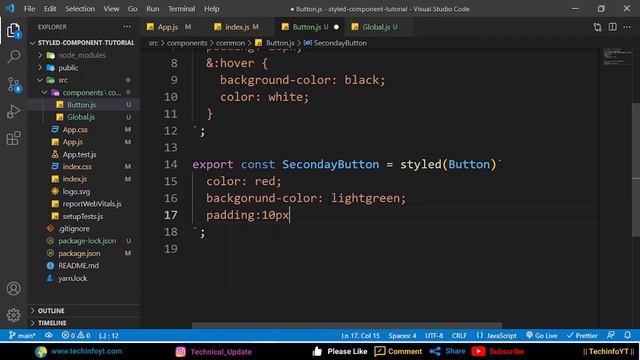Change indentation Spaces: 4
This screenshot has height=360, width=640.
(x=402, y=336)
